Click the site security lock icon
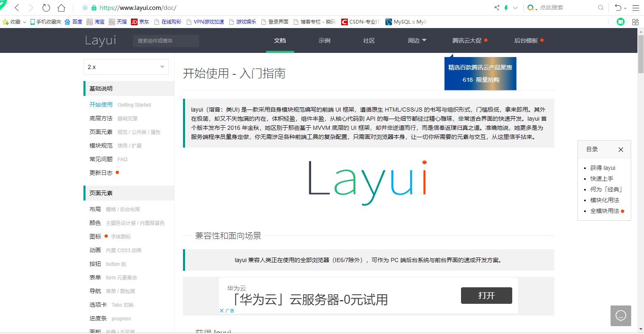The image size is (644, 334). click(x=94, y=7)
